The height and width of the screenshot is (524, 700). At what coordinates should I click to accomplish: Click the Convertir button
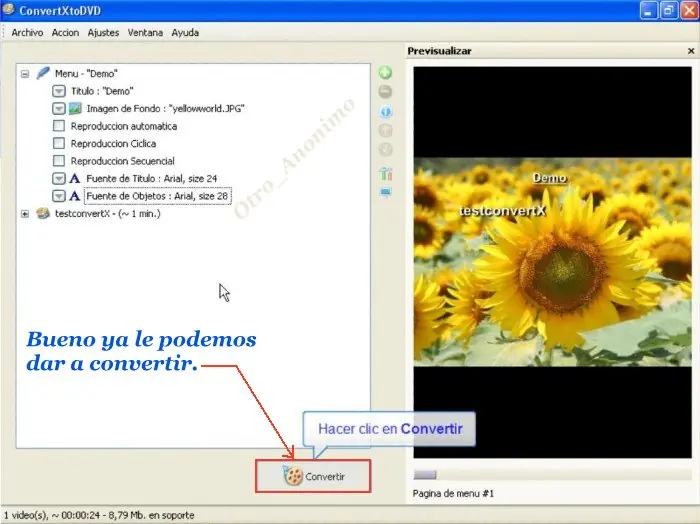pos(313,476)
